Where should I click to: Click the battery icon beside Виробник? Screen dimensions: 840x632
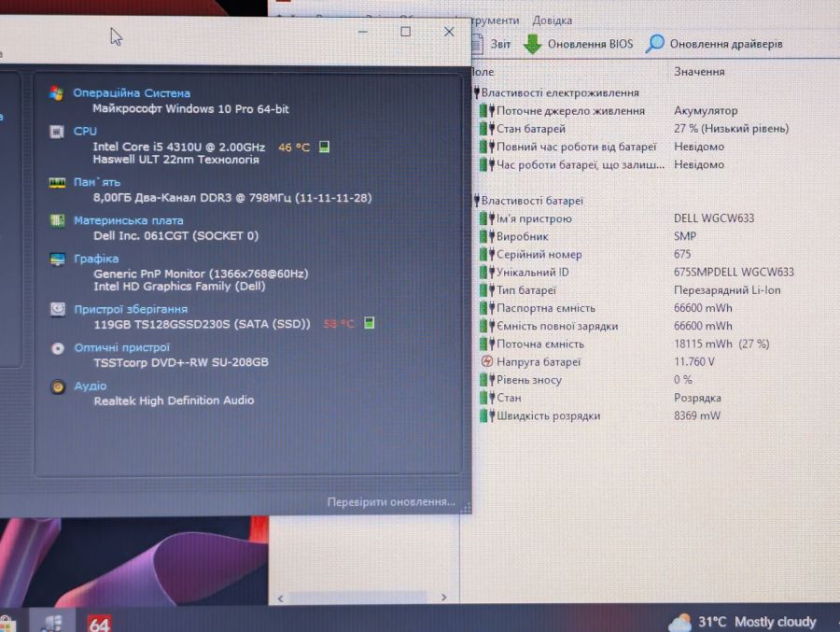pos(486,236)
